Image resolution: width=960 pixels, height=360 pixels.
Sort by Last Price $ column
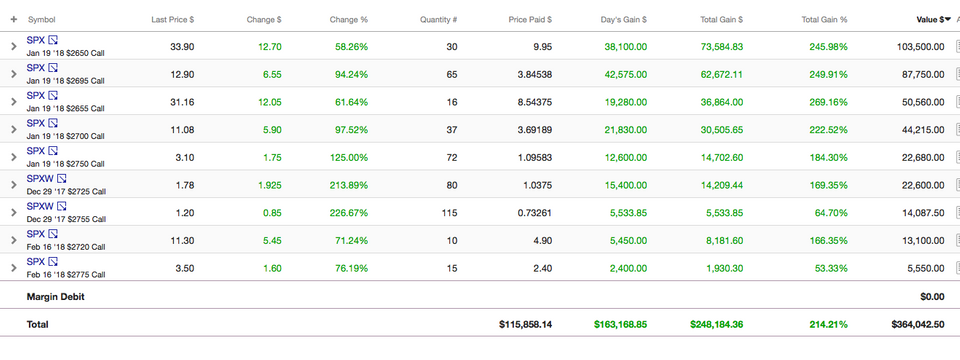click(x=173, y=20)
